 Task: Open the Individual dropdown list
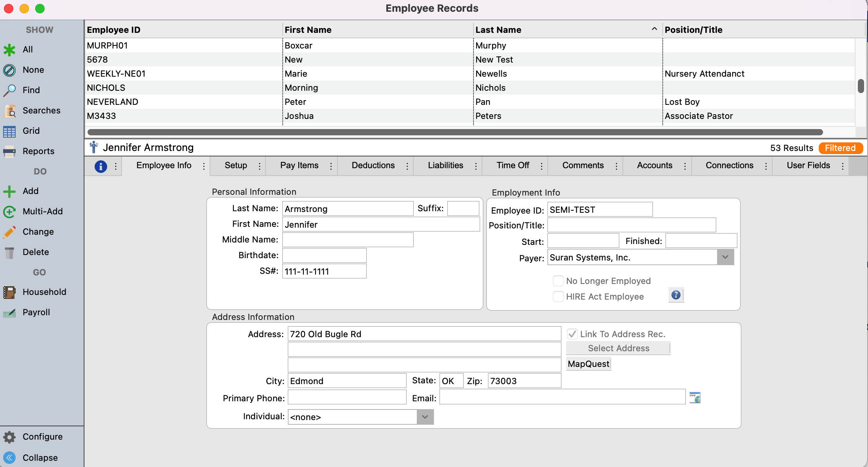(x=425, y=417)
